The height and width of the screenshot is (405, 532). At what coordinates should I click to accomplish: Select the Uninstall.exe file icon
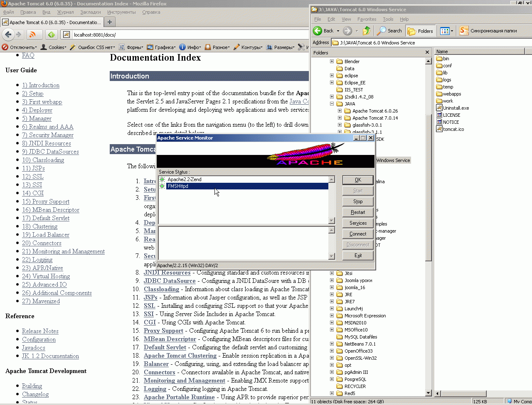pyautogui.click(x=439, y=108)
